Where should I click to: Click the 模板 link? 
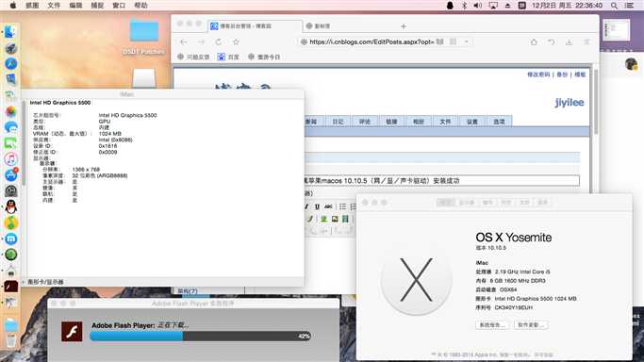point(580,74)
